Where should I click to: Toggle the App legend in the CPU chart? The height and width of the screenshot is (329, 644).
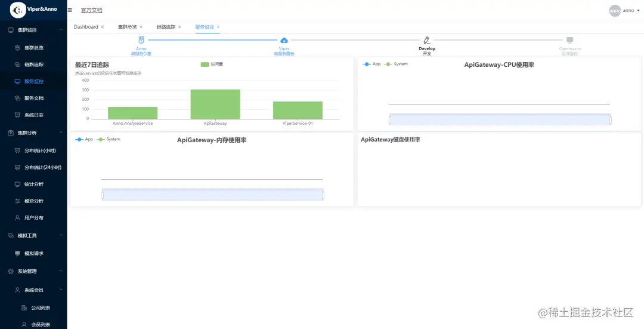(x=371, y=64)
